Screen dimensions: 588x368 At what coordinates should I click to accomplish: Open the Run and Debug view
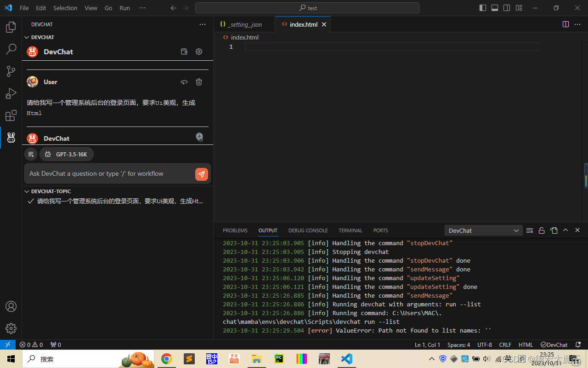pos(11,93)
